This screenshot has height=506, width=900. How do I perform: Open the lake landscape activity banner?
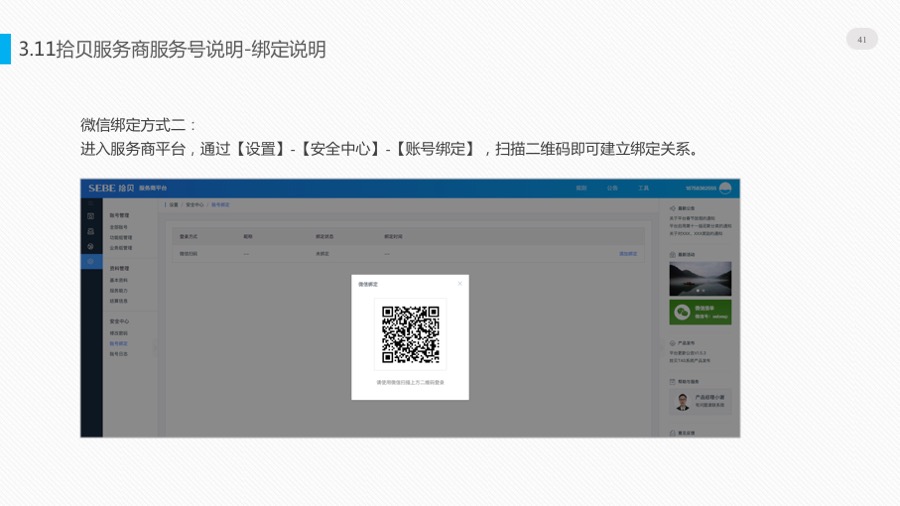700,279
